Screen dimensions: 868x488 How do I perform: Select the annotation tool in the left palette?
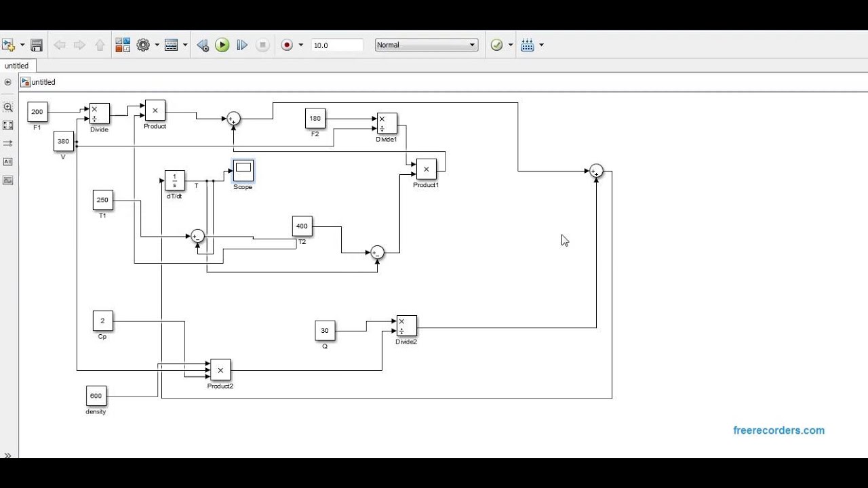click(x=8, y=161)
